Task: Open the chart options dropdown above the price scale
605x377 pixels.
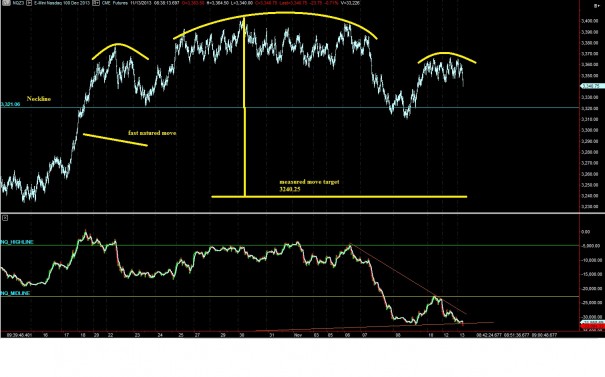Action: coord(597,5)
